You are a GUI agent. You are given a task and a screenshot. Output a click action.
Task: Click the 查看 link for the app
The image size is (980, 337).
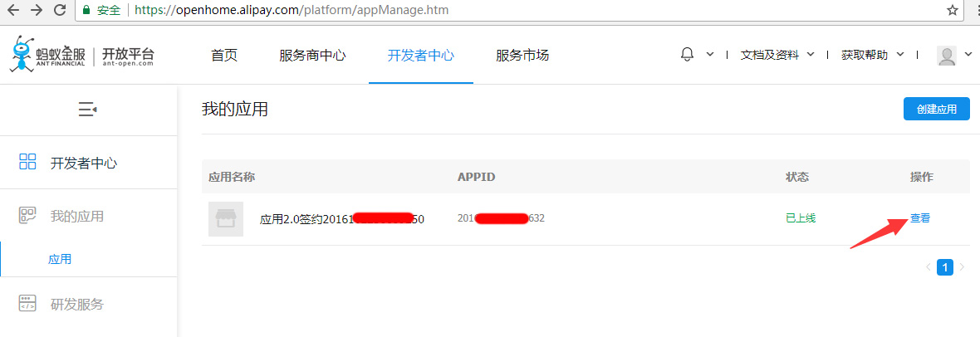pos(920,218)
